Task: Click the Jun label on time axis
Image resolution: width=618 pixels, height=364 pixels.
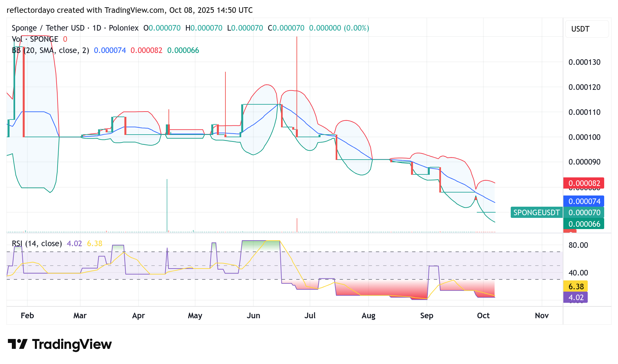Action: [x=253, y=316]
